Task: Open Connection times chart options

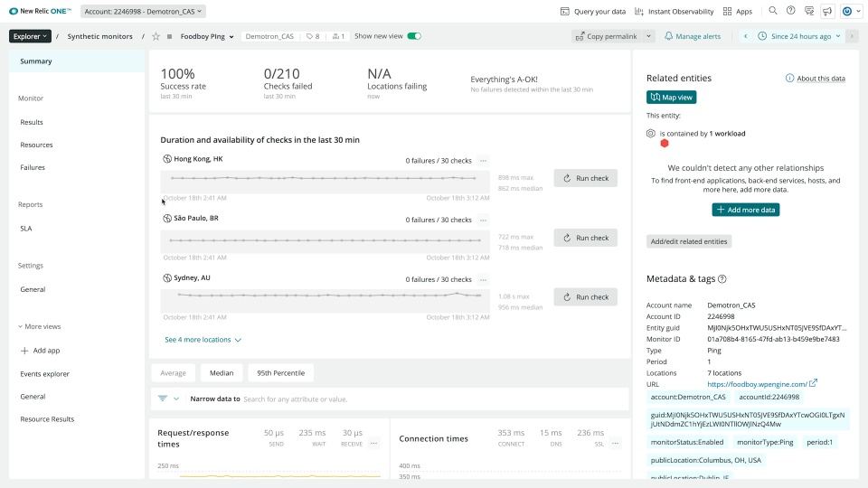Action: point(615,443)
